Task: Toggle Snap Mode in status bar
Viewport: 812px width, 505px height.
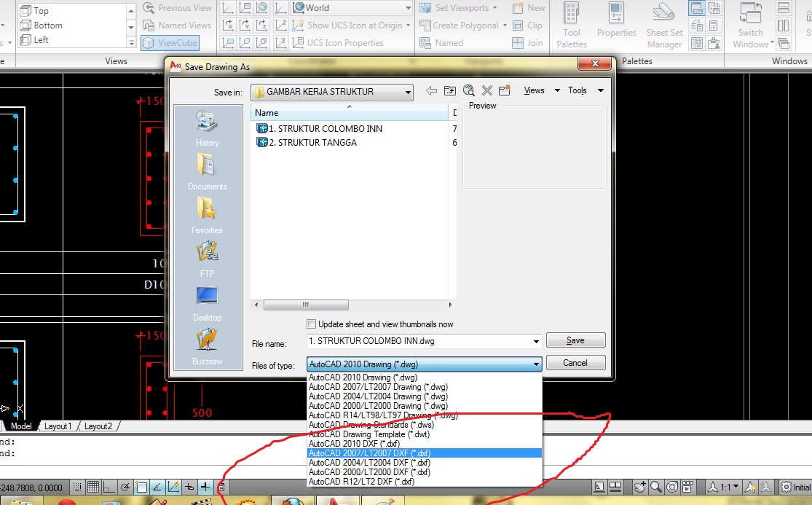Action: pos(76,487)
